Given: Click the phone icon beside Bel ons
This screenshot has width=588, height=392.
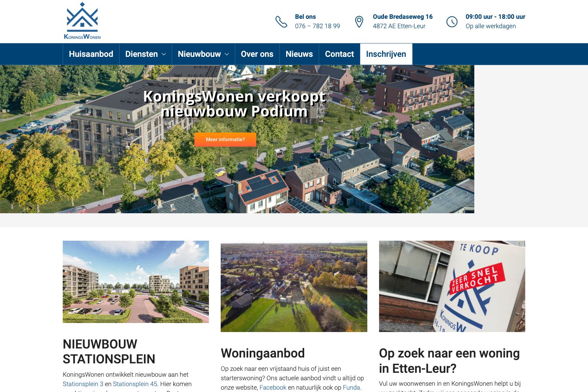Looking at the screenshot, I should tap(281, 22).
